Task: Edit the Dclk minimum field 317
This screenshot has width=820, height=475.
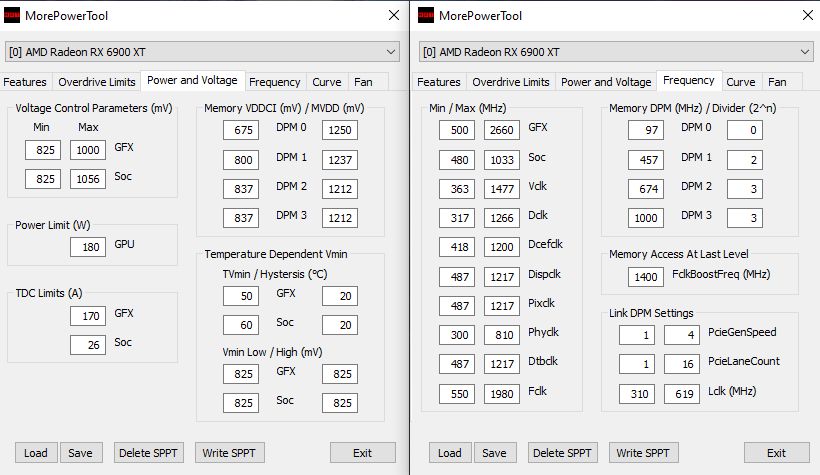Action: tap(457, 218)
